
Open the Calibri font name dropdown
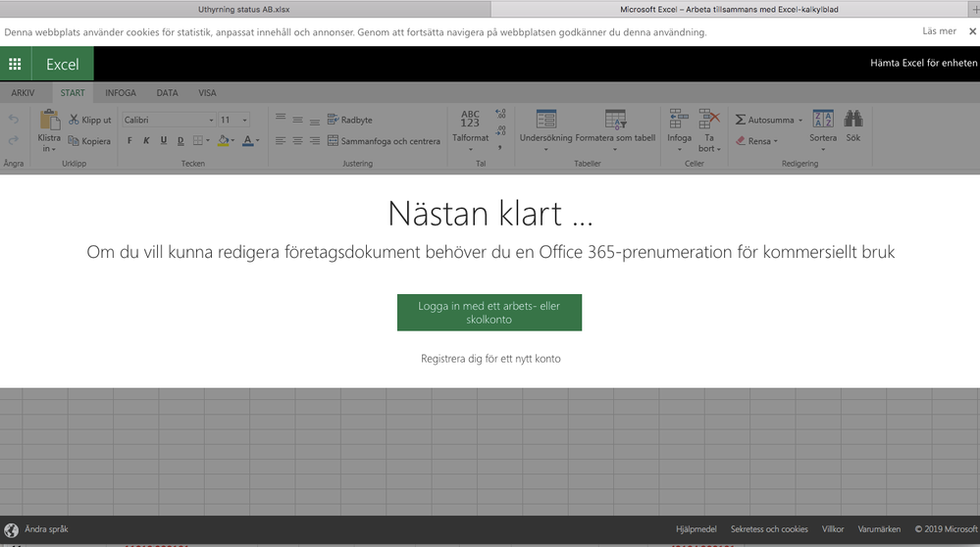pyautogui.click(x=210, y=120)
